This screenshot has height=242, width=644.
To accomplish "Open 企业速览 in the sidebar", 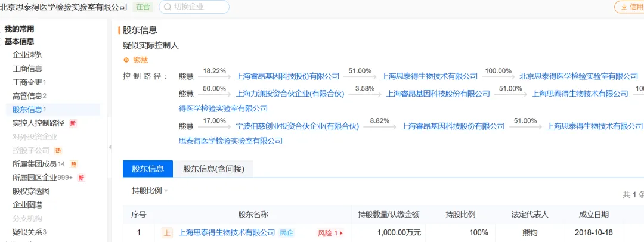I will point(27,55).
